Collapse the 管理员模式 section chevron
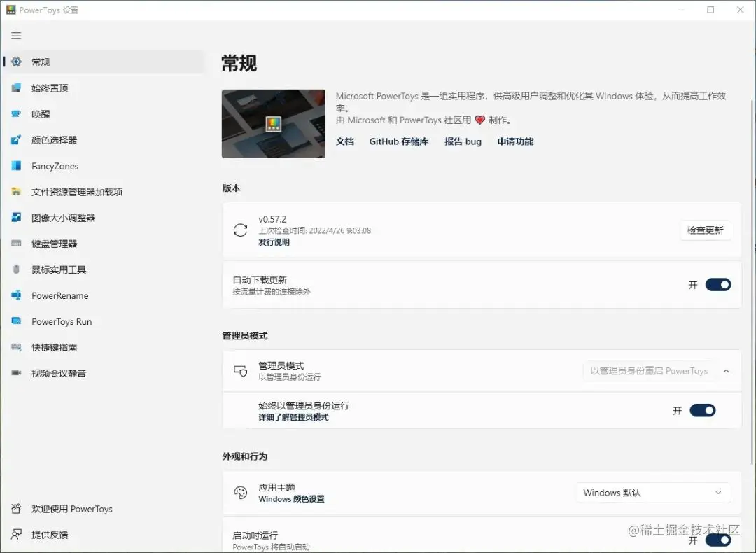The width and height of the screenshot is (756, 553). click(x=726, y=371)
